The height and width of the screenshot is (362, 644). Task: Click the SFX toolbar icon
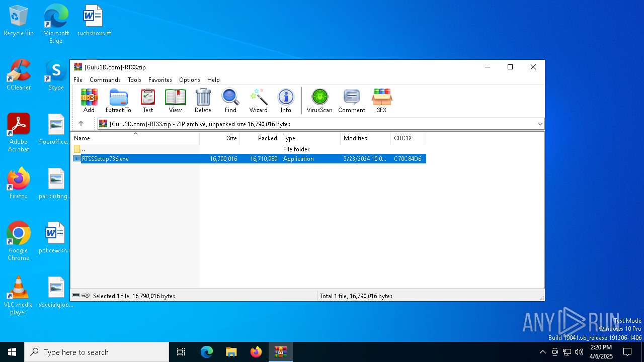coord(382,101)
